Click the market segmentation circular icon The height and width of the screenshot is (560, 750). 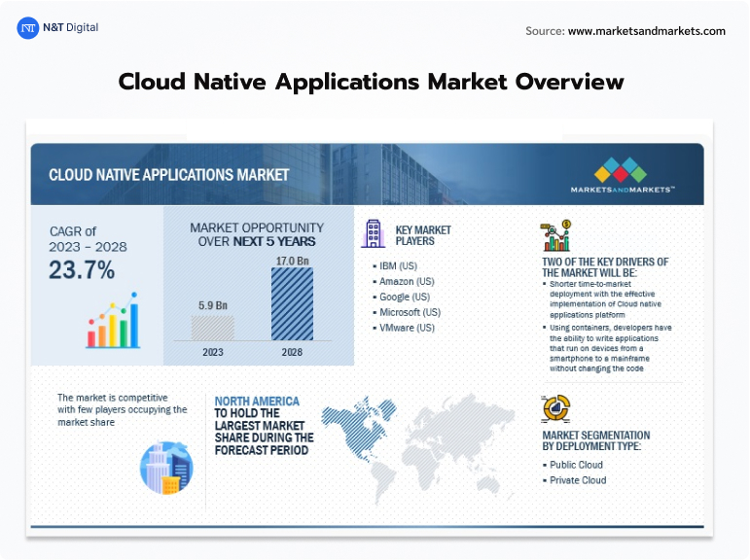coord(555,409)
